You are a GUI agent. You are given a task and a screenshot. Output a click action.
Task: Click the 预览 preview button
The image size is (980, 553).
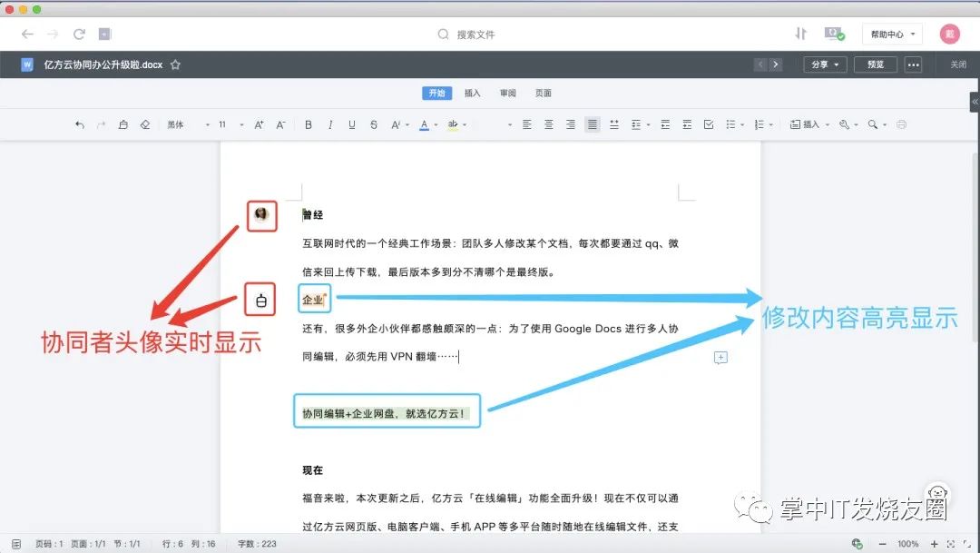876,64
